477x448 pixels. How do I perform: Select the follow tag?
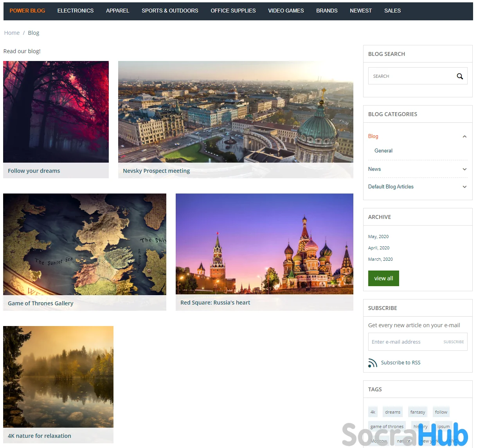(441, 412)
